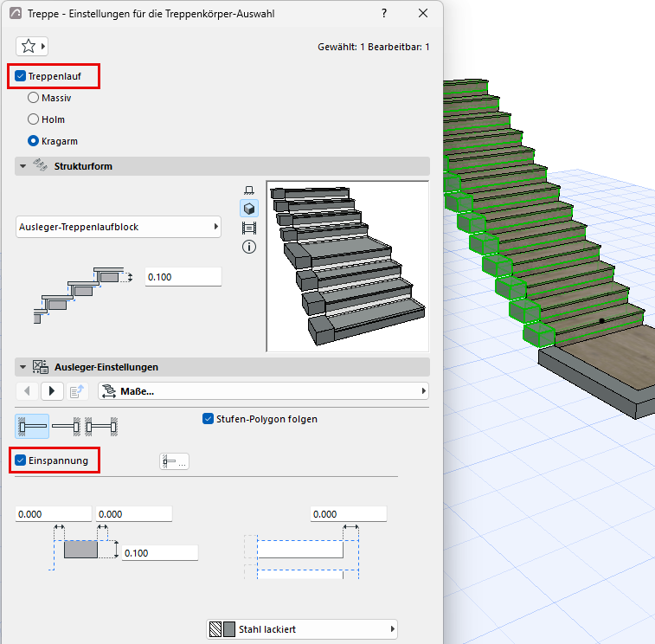Edit the first 0.000 left offset field
The height and width of the screenshot is (644, 655).
(x=54, y=514)
